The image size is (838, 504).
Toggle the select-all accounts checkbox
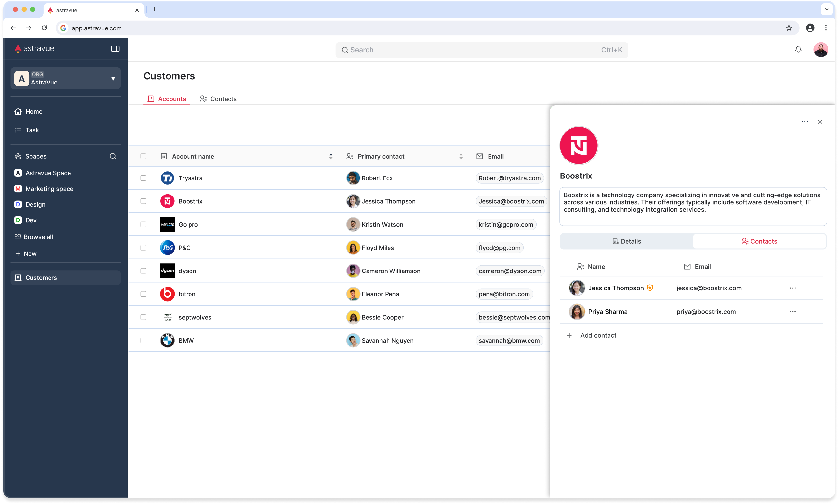(143, 156)
